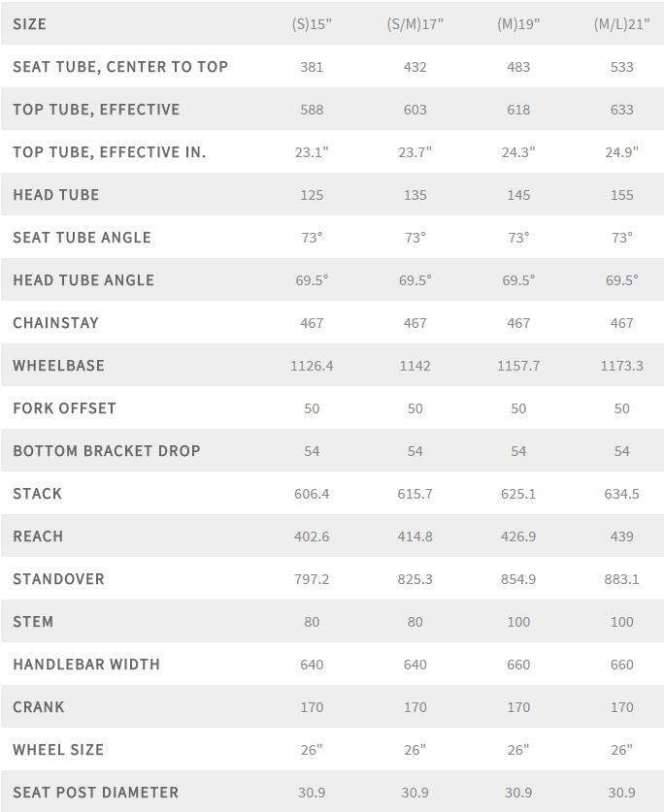Select the standover value 854.9
Image resolution: width=664 pixels, height=812 pixels.
coord(518,579)
